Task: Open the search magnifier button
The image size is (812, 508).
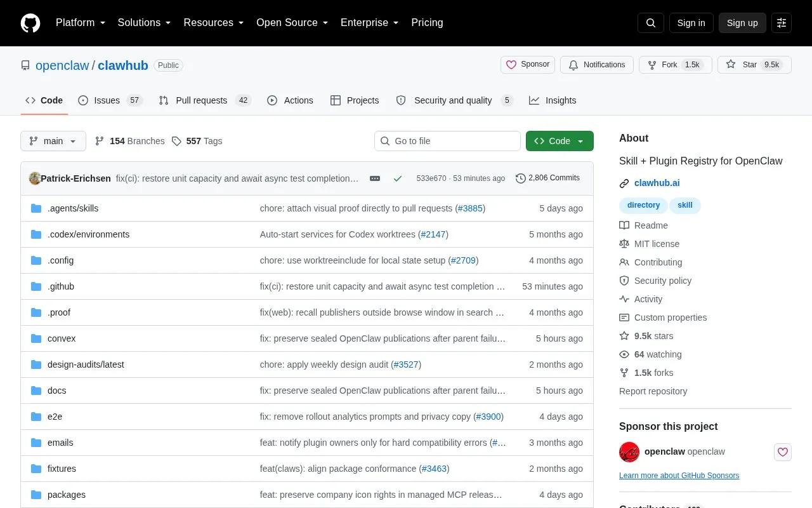Action: pos(651,23)
